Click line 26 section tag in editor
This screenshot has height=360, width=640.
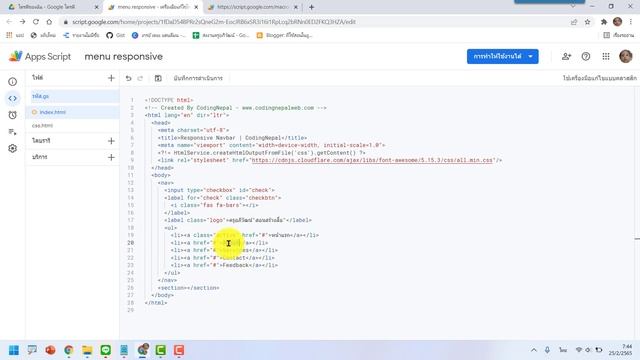pos(189,288)
